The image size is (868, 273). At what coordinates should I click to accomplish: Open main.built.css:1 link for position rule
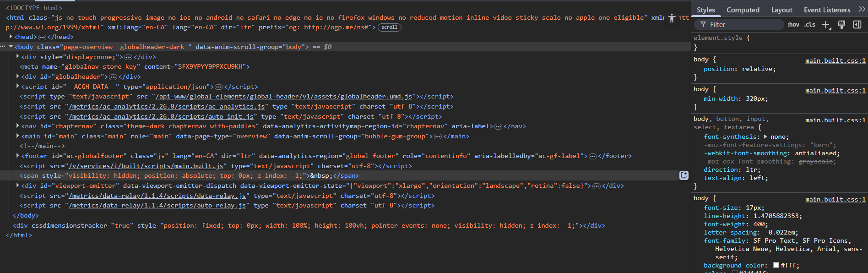click(x=835, y=60)
